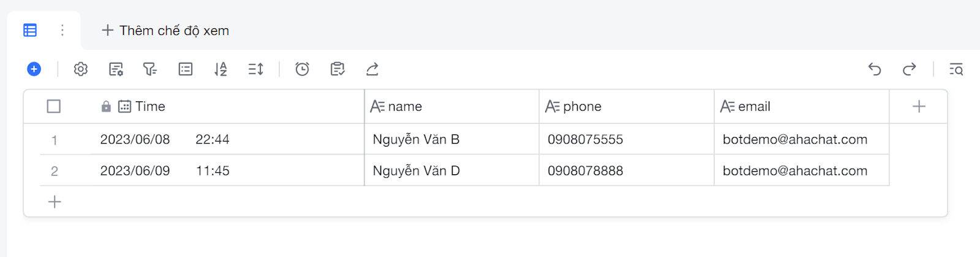Click the blue add record button

(x=34, y=69)
